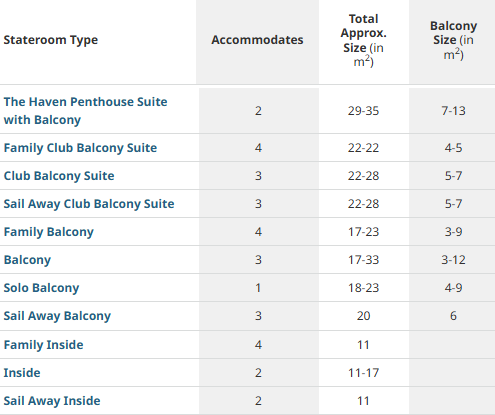Open the Family Club Balcony Suite link
The width and height of the screenshot is (495, 415).
pyautogui.click(x=80, y=148)
